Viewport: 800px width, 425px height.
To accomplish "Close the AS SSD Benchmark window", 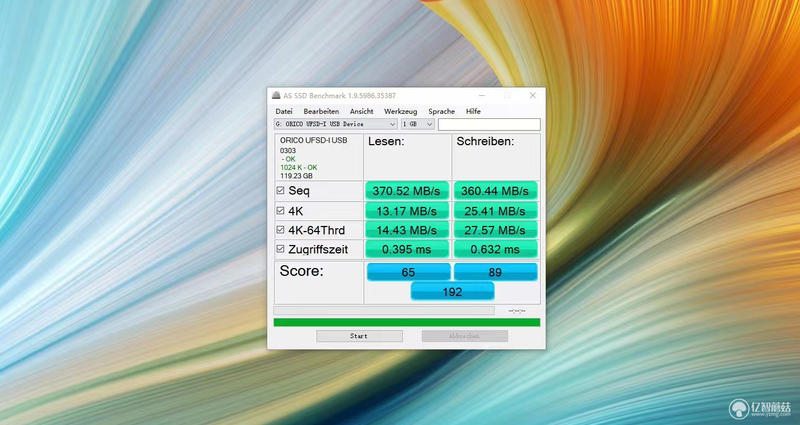I will pyautogui.click(x=532, y=95).
